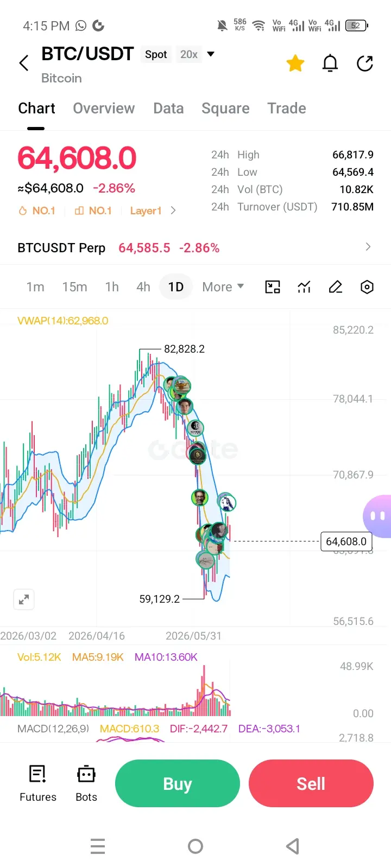391x868 pixels.
Task: Select the 15m timeframe
Action: (x=75, y=287)
